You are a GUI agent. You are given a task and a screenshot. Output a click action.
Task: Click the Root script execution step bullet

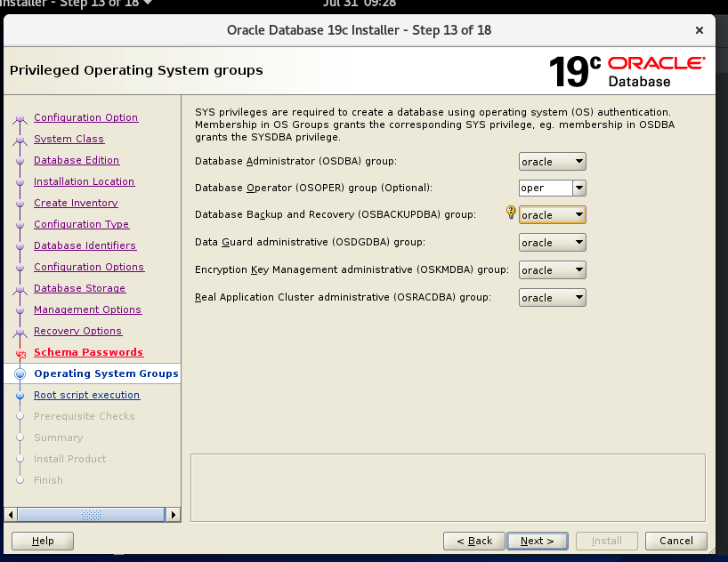pos(20,396)
